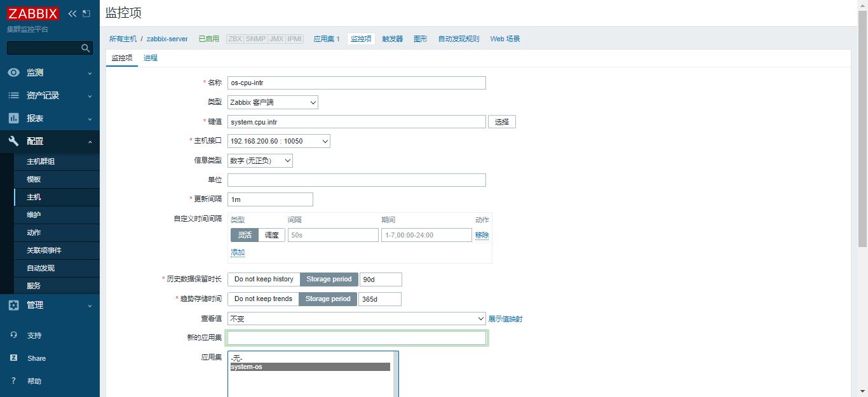Screen dimensions: 868x397
Task: Choose Do not keep trends
Action: click(x=263, y=299)
